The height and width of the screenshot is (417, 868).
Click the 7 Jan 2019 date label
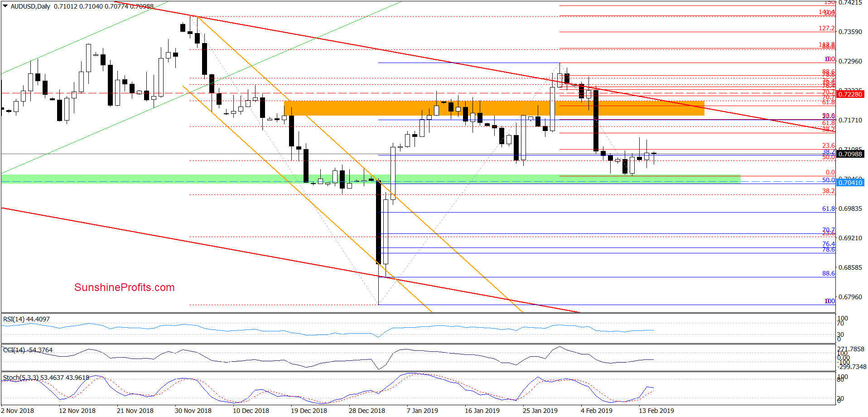[423, 411]
